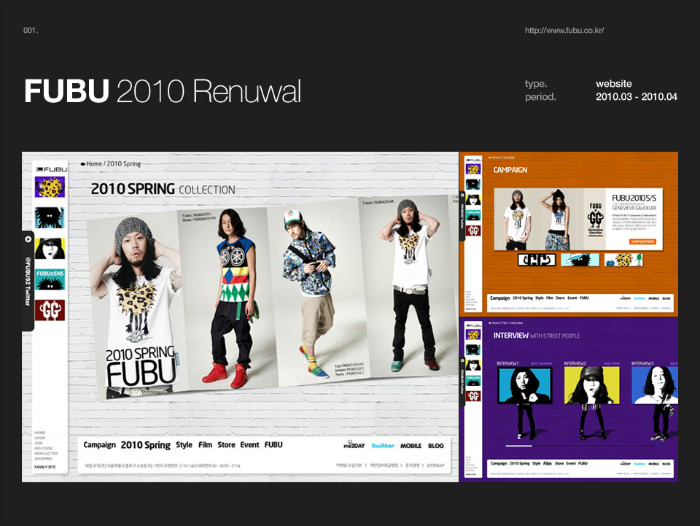Viewport: 700px width, 526px height.
Task: Click the INTERVIEW heading on the purple page
Action: (x=511, y=335)
